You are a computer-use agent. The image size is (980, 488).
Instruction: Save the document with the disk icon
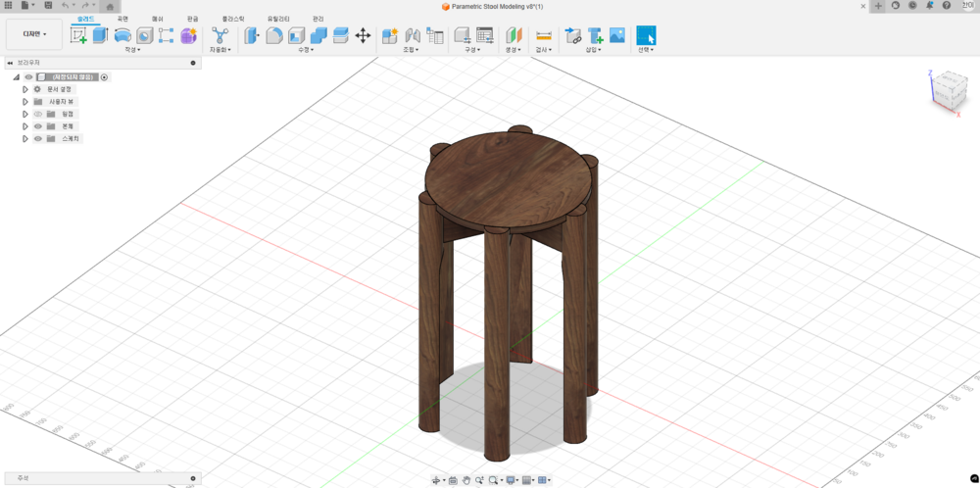(48, 6)
